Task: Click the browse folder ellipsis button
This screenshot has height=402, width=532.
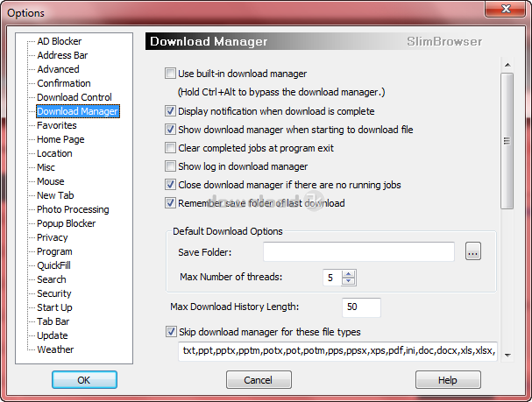Action: pyautogui.click(x=474, y=252)
